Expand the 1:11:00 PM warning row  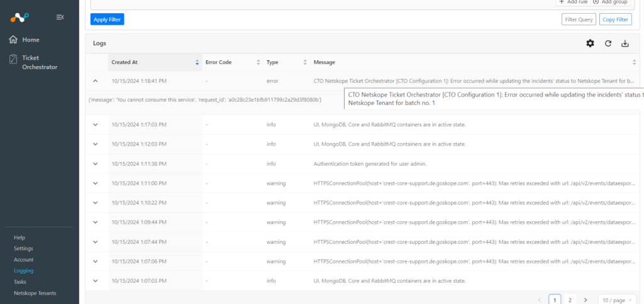pos(96,183)
